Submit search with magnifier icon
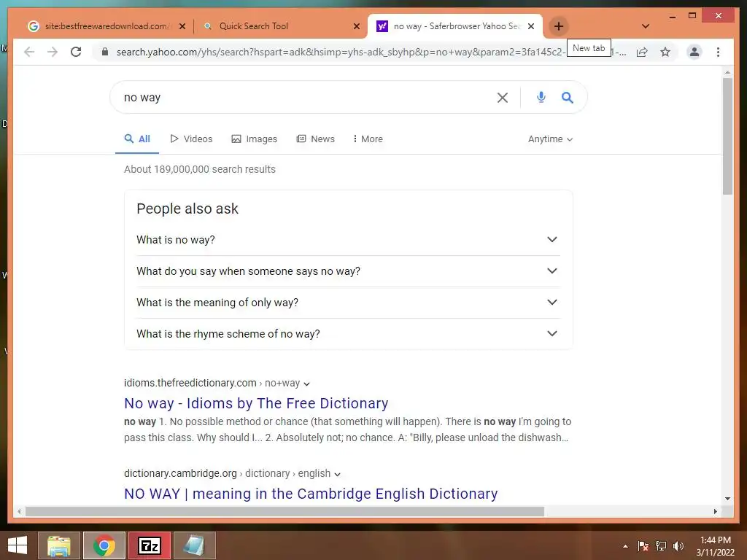 pos(567,97)
